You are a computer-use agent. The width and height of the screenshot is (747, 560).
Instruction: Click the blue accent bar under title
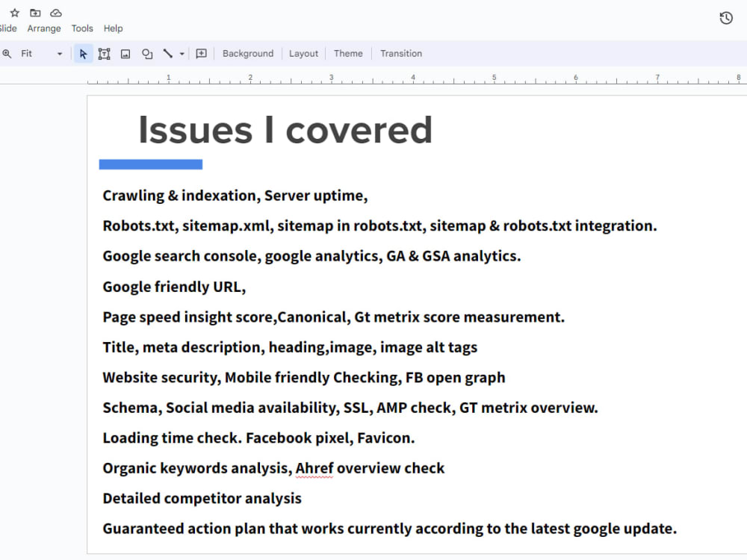151,164
